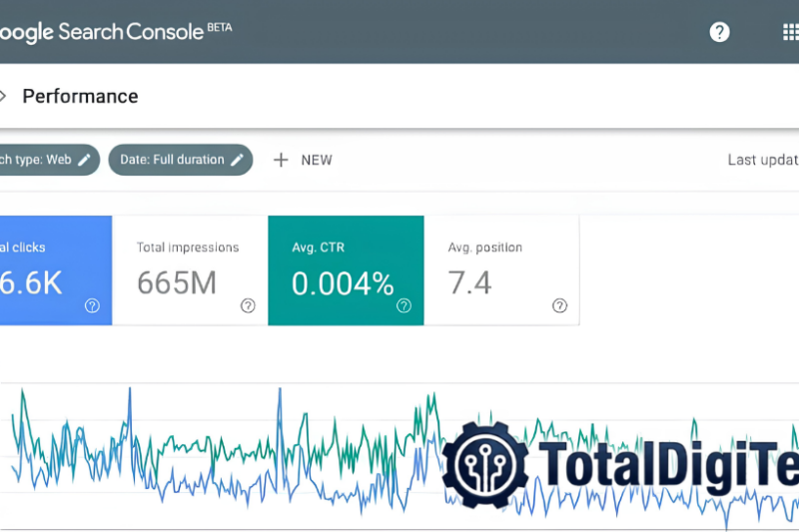Click the plus icon next to NEW

[x=281, y=160]
